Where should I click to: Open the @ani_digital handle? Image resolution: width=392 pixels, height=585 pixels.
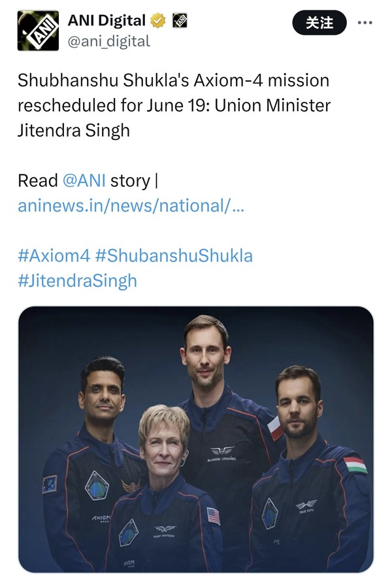(109, 41)
